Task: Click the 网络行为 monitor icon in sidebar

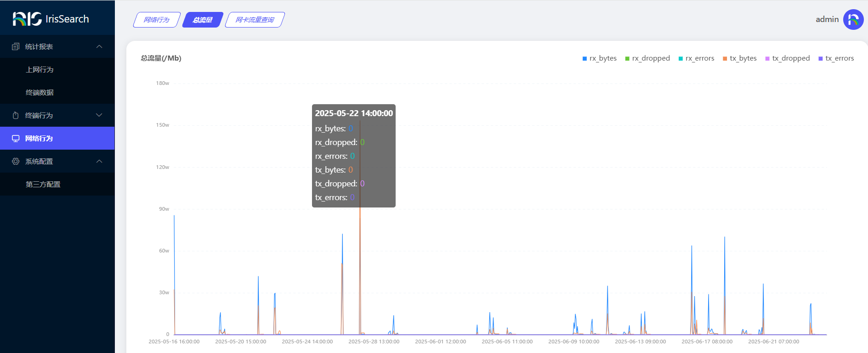Action: tap(16, 139)
